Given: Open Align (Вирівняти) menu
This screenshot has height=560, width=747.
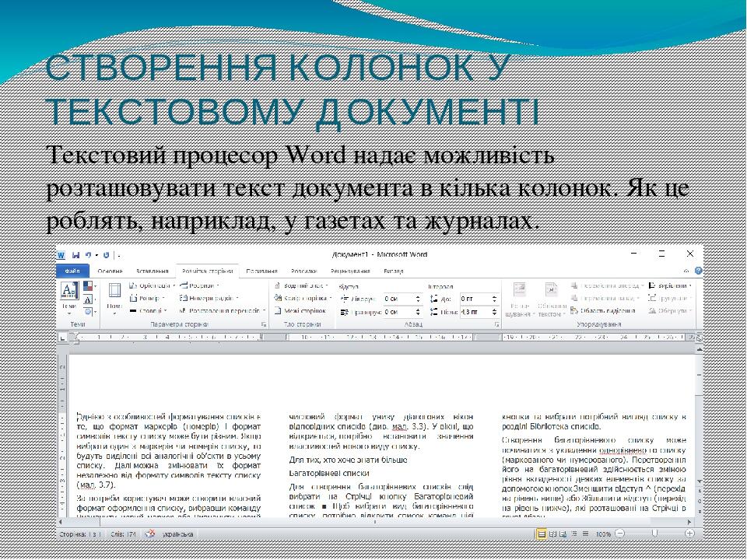Looking at the screenshot, I should coord(670,285).
